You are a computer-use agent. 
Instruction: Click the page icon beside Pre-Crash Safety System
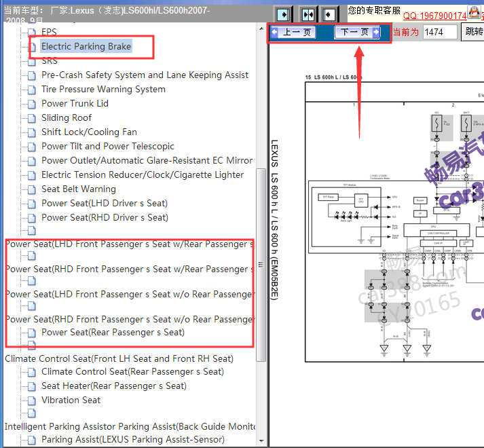click(31, 75)
